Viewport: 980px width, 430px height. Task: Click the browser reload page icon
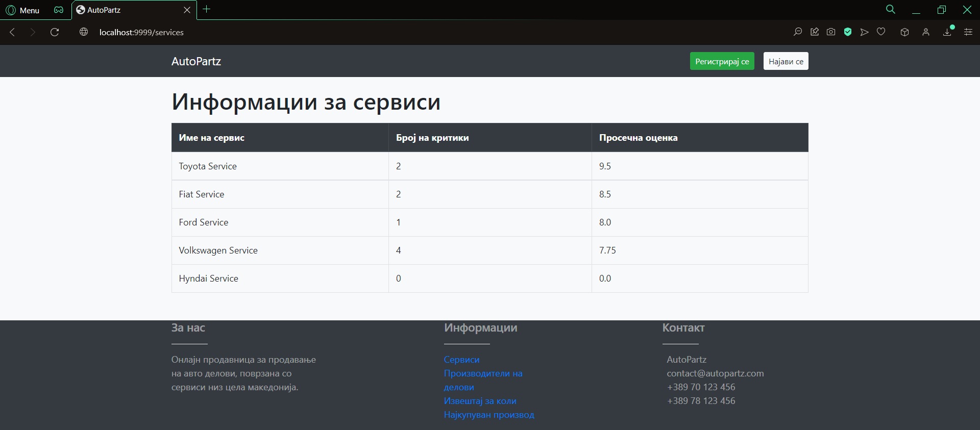pyautogui.click(x=55, y=32)
